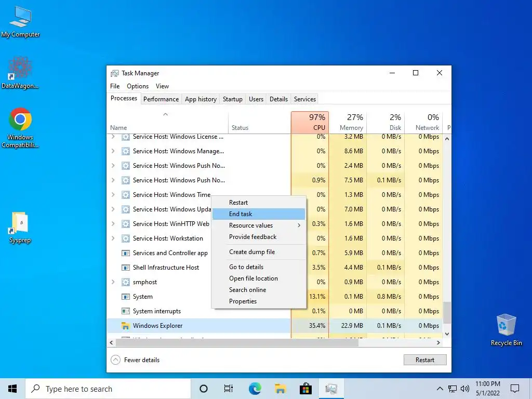The width and height of the screenshot is (532, 399).
Task: Click the System process icon
Action: [126, 297]
